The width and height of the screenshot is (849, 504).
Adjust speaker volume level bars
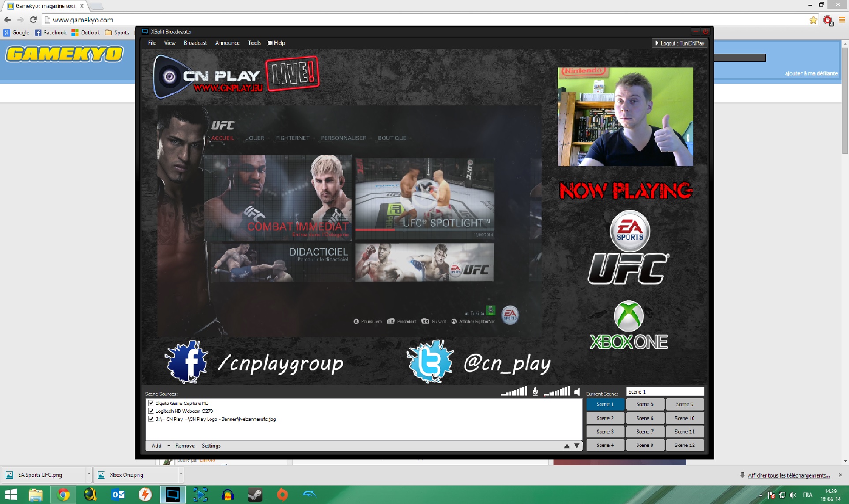[x=557, y=391]
